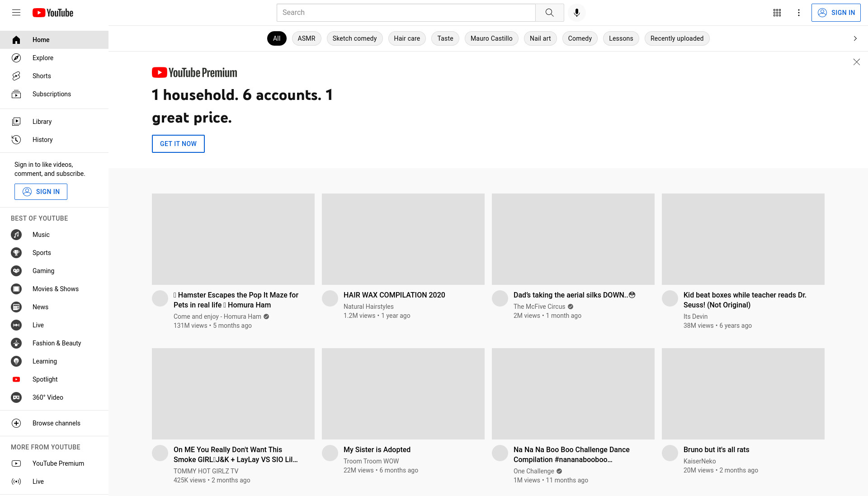Visit the TOMMY HOT GIRLZ TV channel
This screenshot has width=868, height=496.
[x=206, y=471]
